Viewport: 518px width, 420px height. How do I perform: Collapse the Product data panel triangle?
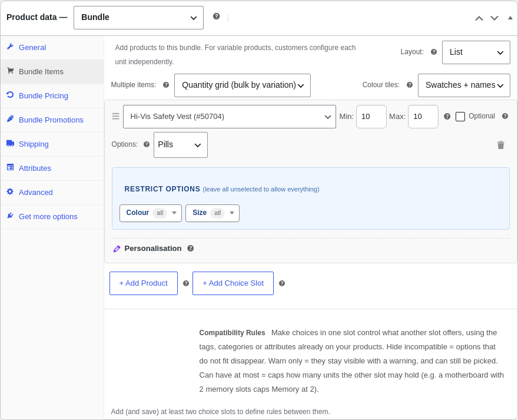click(510, 18)
